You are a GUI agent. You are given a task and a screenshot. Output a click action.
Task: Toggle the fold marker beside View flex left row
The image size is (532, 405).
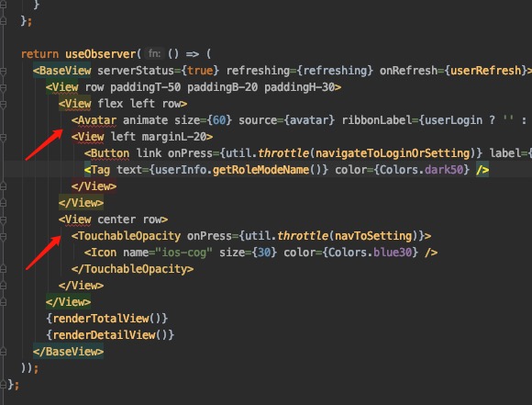click(x=3, y=104)
